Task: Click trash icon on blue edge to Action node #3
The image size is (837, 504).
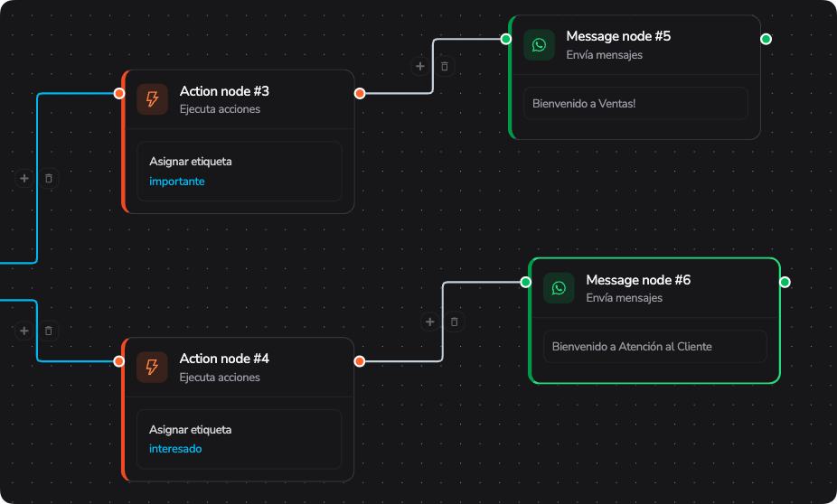Action: click(49, 178)
